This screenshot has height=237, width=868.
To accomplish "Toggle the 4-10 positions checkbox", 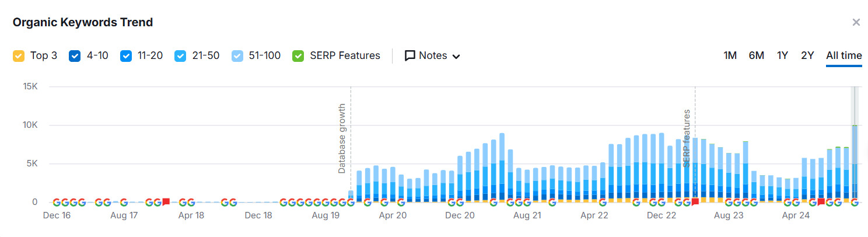I will 75,56.
